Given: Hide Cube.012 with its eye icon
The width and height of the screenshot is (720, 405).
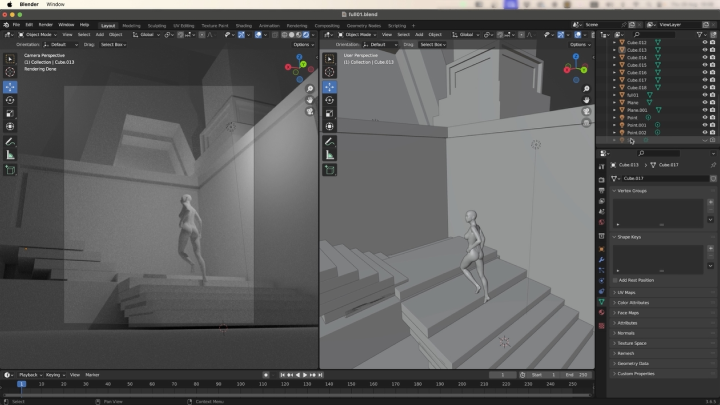Looking at the screenshot, I should tap(703, 42).
